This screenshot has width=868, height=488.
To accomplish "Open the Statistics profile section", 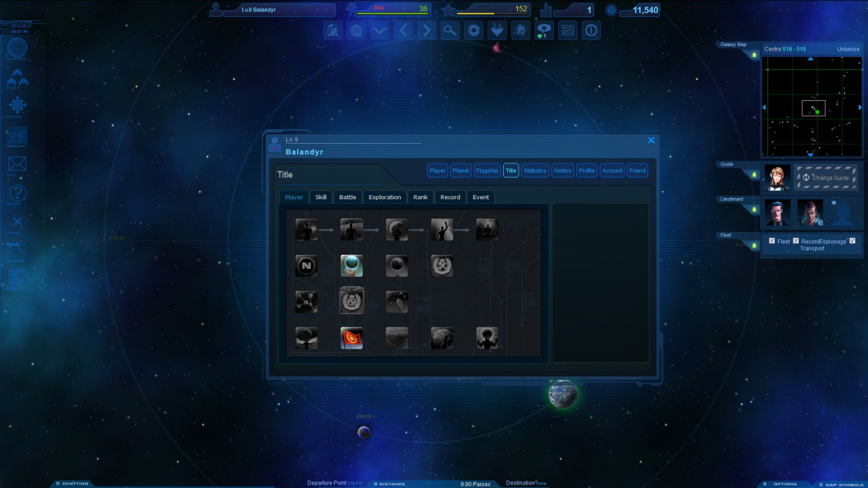I will tap(535, 171).
